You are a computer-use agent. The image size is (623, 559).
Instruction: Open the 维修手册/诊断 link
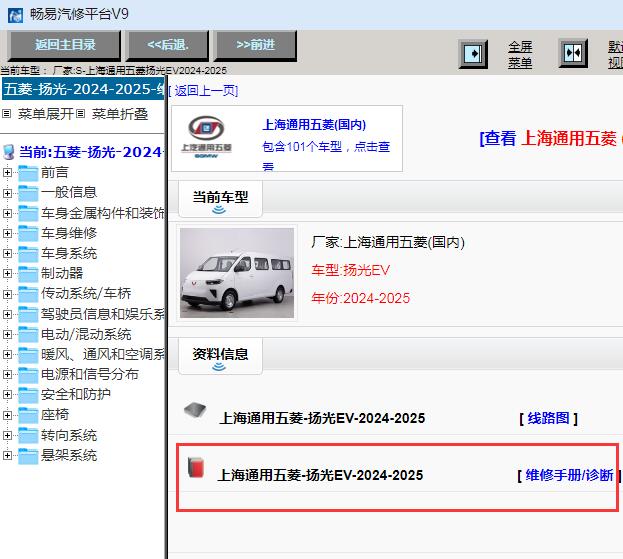point(569,475)
